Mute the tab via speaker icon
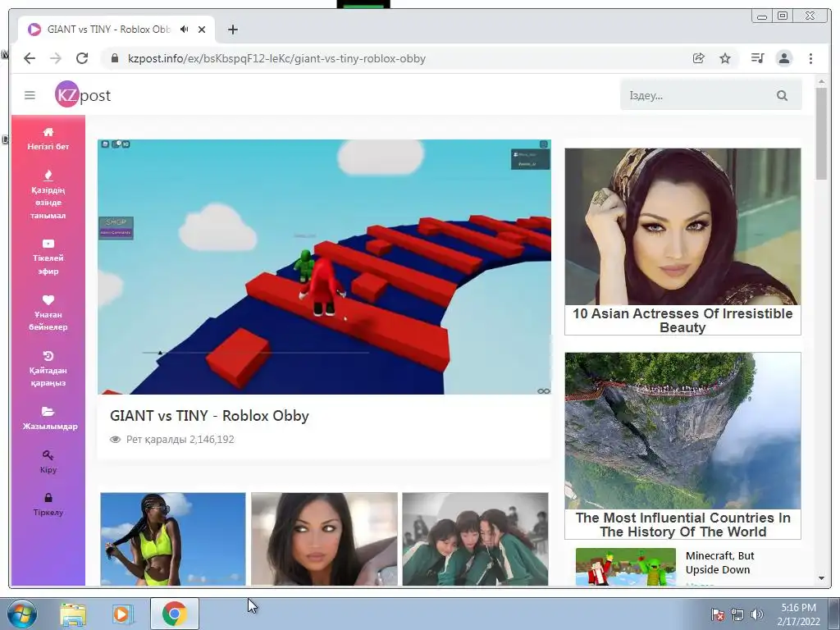Image resolution: width=840 pixels, height=630 pixels. (x=185, y=30)
